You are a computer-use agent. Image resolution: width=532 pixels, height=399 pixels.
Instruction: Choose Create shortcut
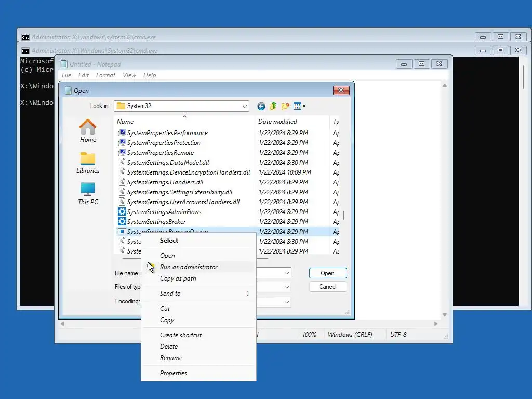coord(198,335)
